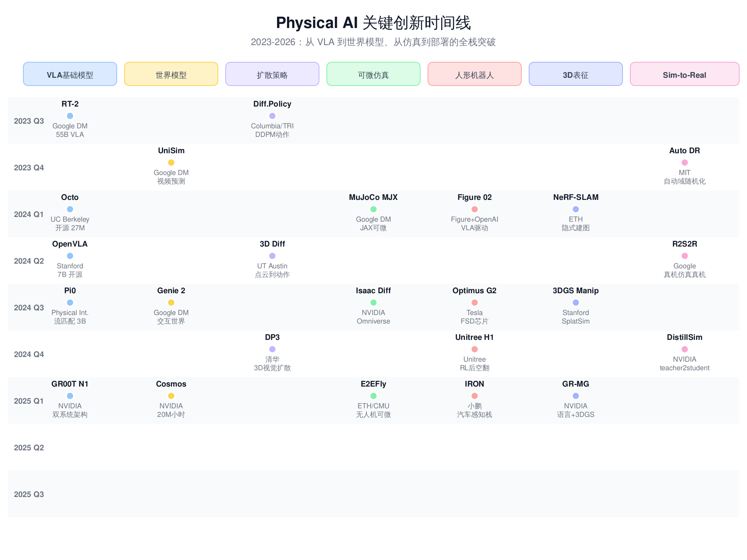Select the 人形机器人 category box
The width and height of the screenshot is (747, 560).
475,74
